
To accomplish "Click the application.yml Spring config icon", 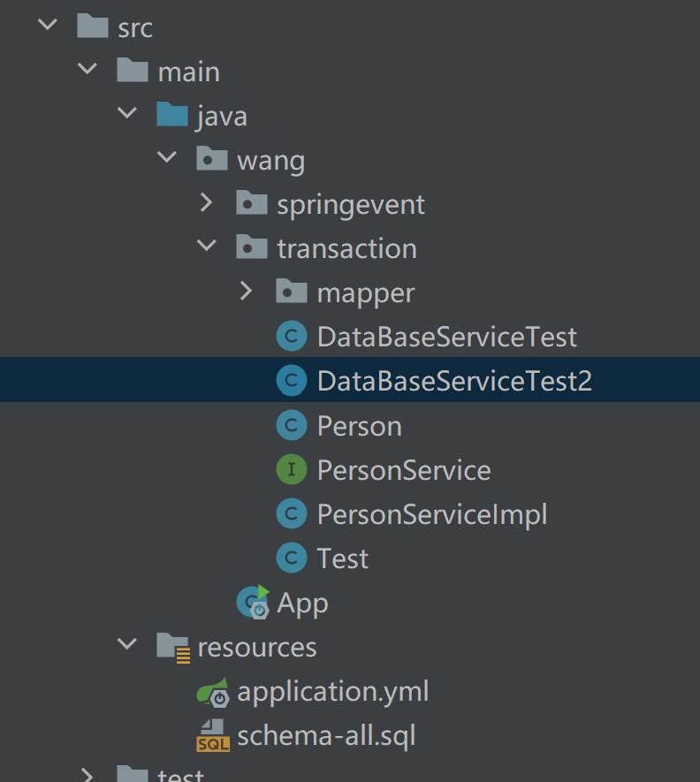I will (213, 691).
